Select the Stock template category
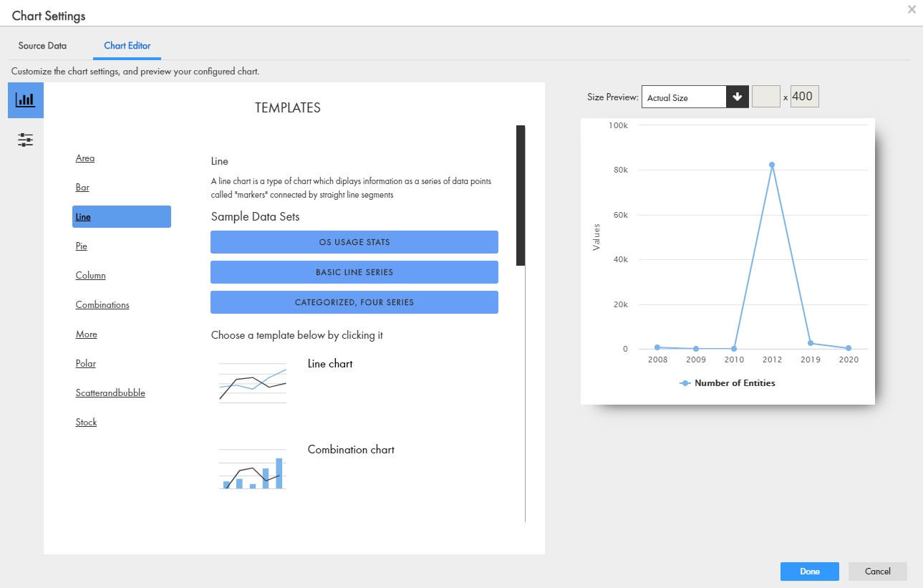 tap(86, 423)
